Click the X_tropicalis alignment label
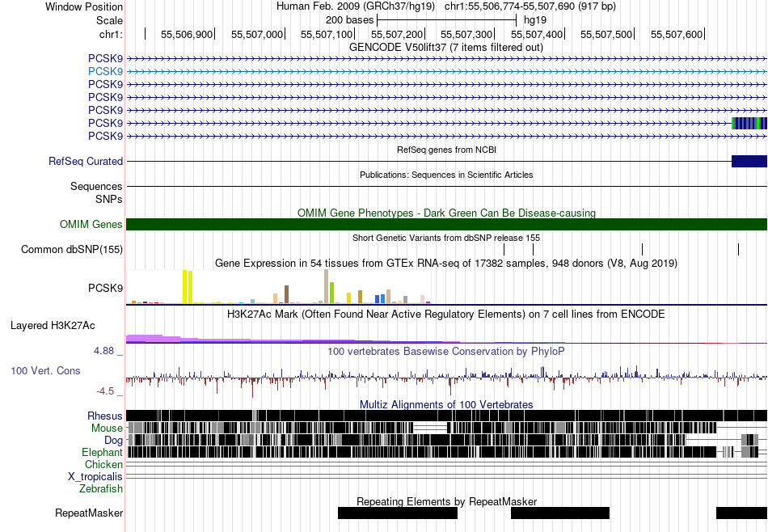768x532 pixels. (95, 477)
